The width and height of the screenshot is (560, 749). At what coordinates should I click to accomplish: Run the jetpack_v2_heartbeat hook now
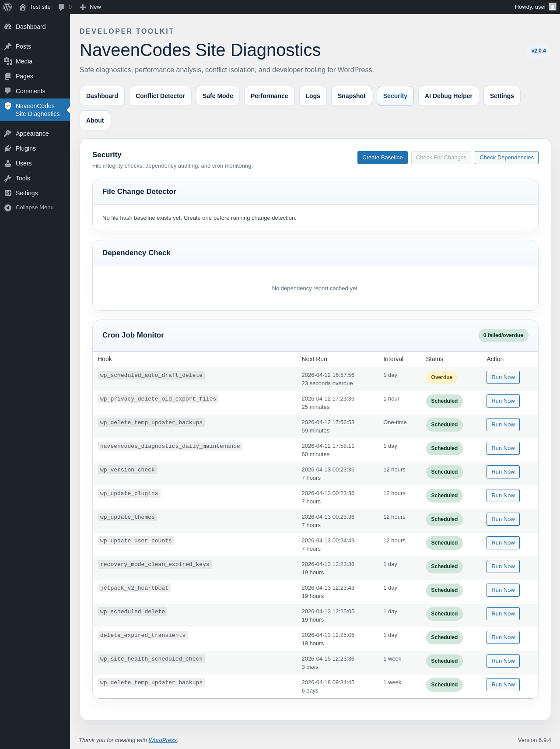(x=503, y=590)
